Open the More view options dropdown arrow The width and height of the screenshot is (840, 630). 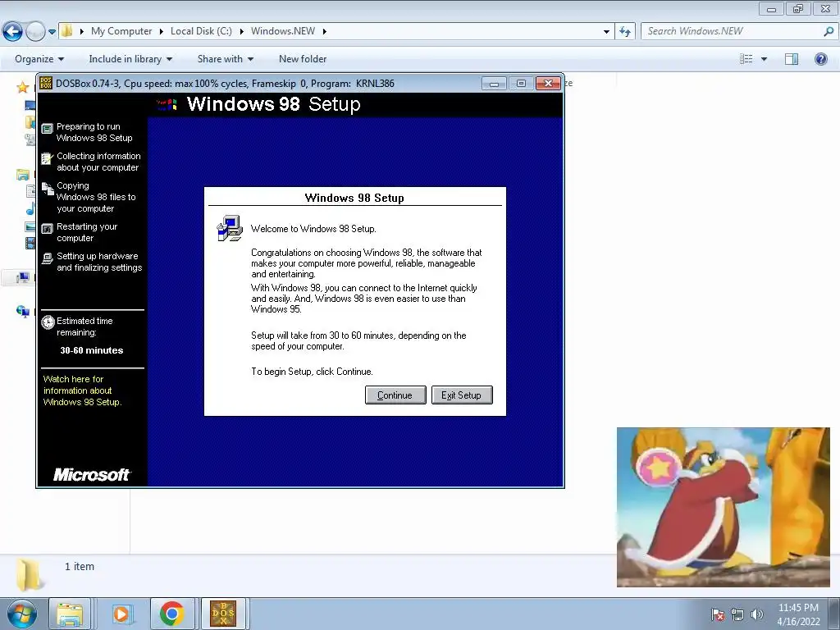click(x=764, y=59)
